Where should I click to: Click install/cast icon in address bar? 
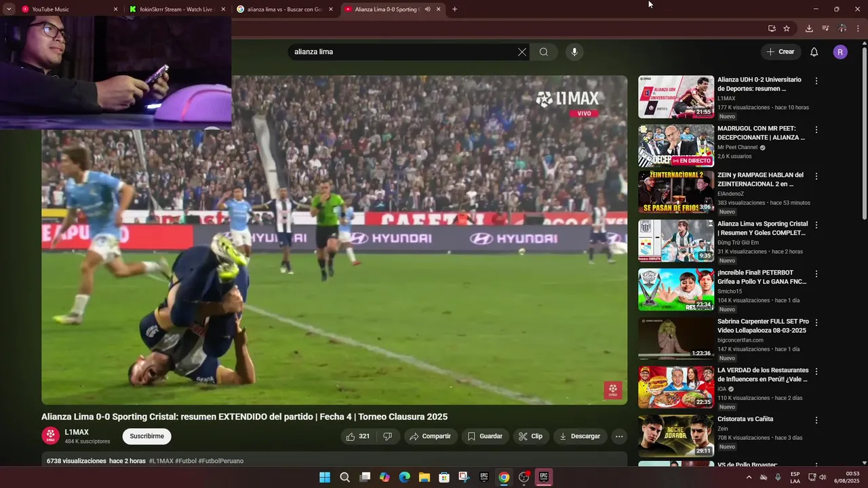[x=772, y=28]
